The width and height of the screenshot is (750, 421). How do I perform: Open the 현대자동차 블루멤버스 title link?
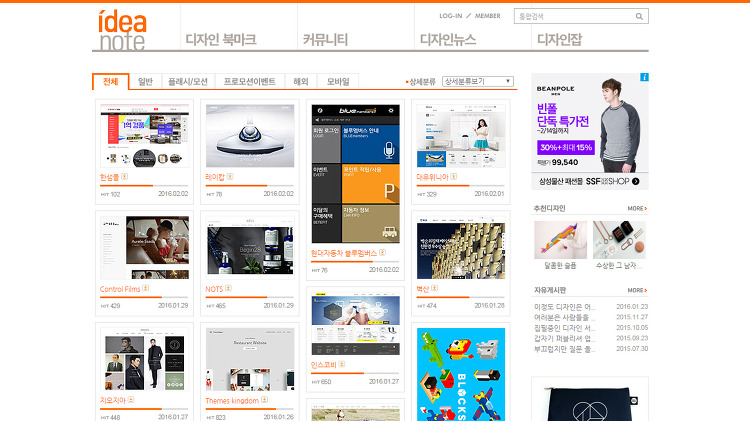point(344,253)
